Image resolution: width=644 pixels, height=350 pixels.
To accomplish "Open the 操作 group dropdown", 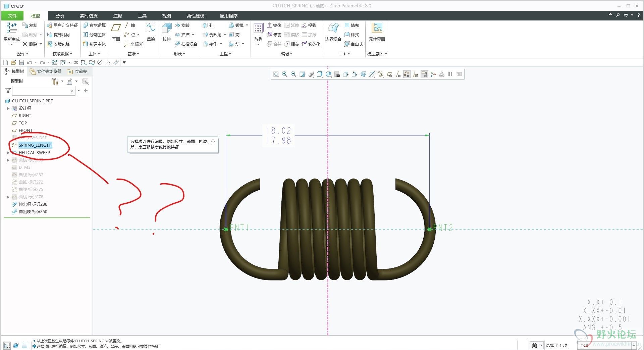I will (x=23, y=54).
